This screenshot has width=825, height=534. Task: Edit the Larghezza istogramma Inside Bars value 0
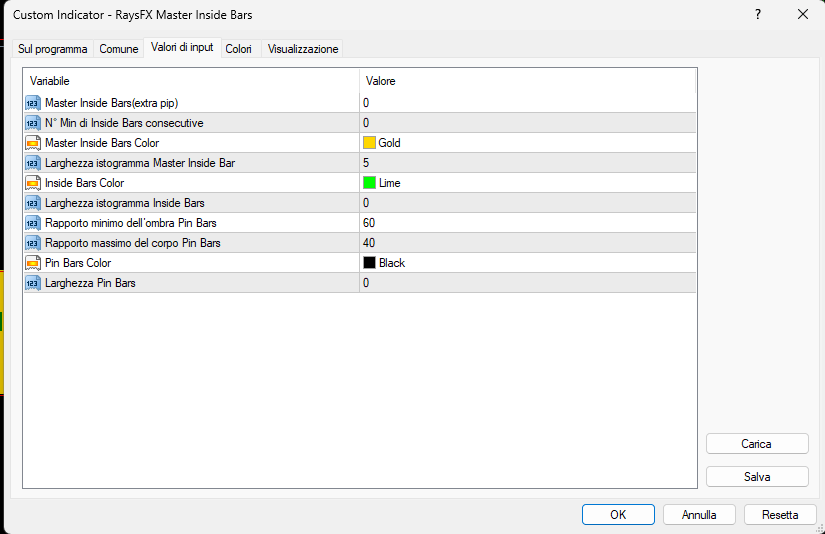(528, 203)
